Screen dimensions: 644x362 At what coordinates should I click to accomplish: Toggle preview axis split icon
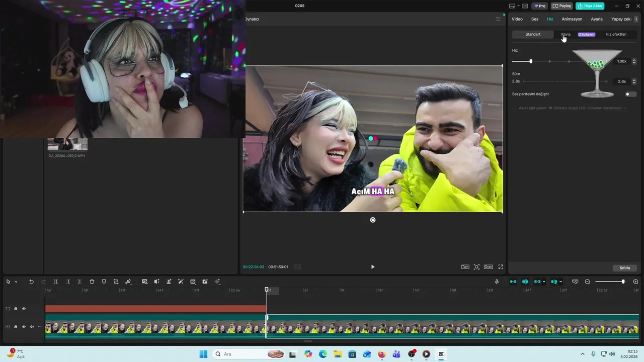[554, 282]
